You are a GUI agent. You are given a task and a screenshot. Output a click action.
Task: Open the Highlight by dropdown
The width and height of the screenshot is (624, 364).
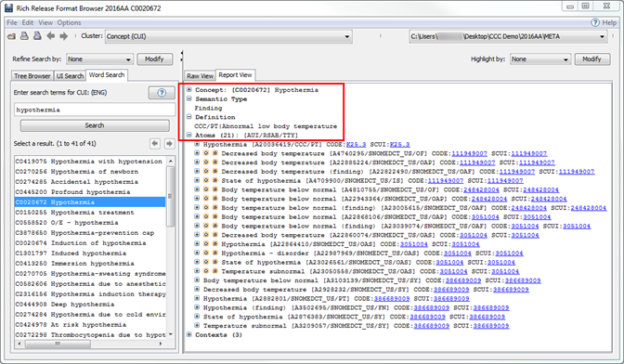(x=540, y=59)
